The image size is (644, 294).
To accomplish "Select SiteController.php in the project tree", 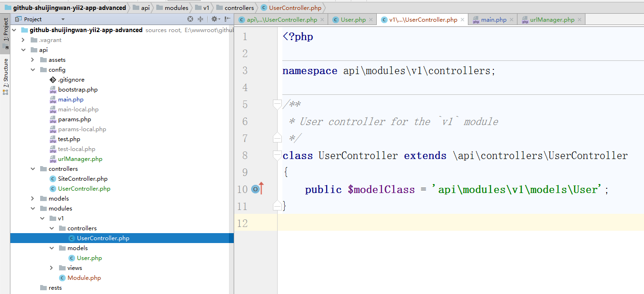I will click(x=83, y=179).
